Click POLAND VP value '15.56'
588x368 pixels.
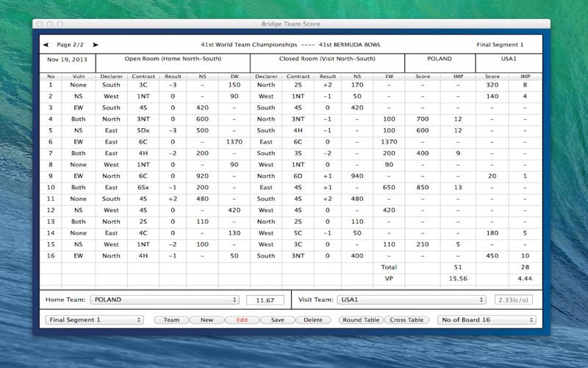click(458, 279)
